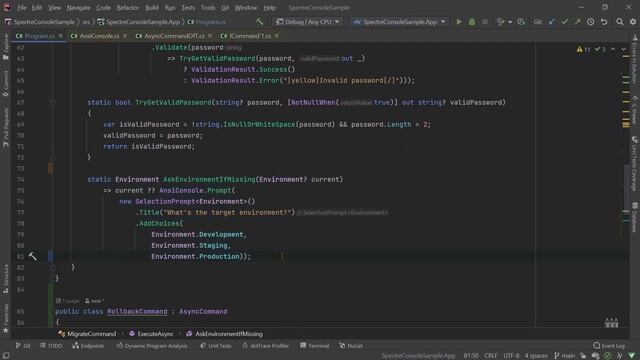640x360 pixels.
Task: Open the Navigate menu
Action: [78, 7]
